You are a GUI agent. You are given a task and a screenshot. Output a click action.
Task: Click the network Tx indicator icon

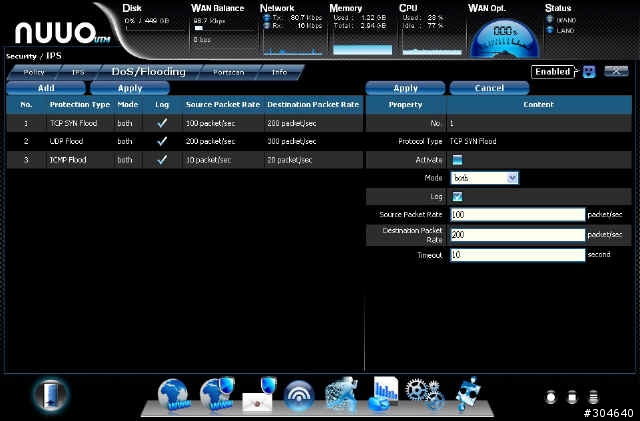pyautogui.click(x=267, y=18)
